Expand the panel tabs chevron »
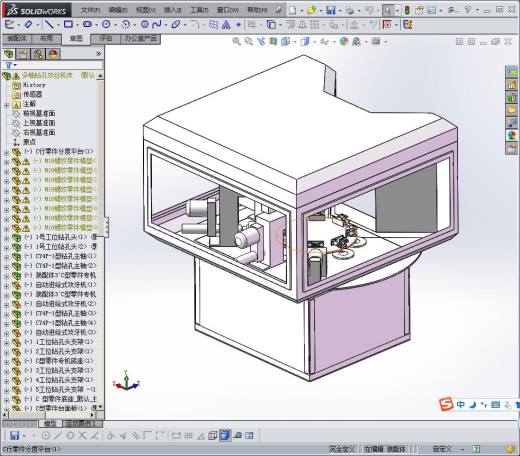The image size is (520, 456). point(98,54)
